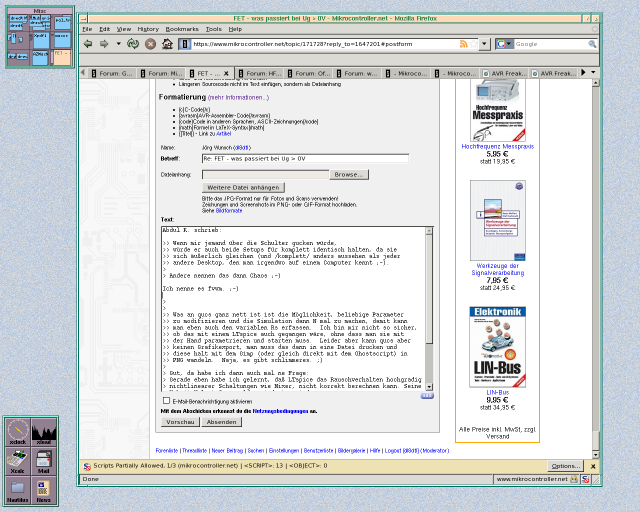Click the search magnifier icon

coord(592,44)
